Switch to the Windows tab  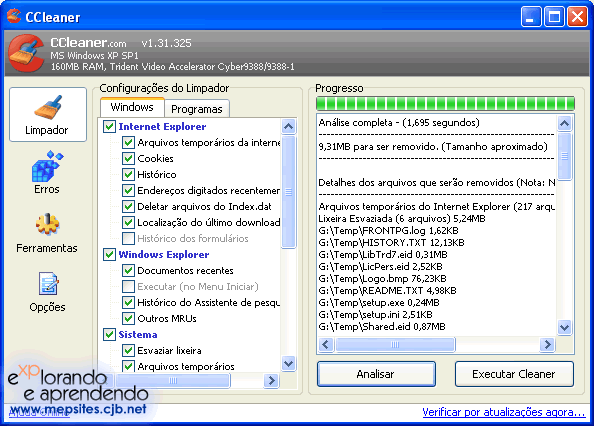pyautogui.click(x=132, y=107)
